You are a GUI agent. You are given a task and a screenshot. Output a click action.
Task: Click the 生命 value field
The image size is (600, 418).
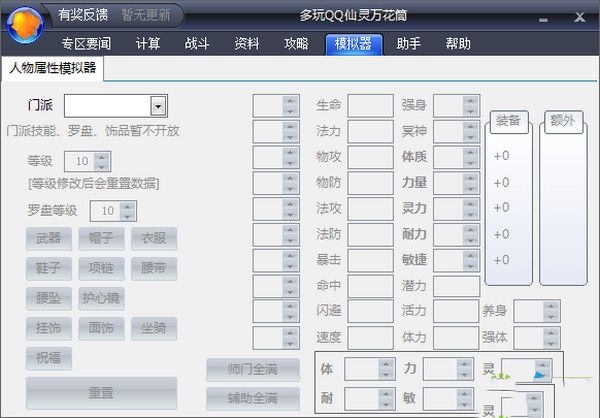click(370, 106)
